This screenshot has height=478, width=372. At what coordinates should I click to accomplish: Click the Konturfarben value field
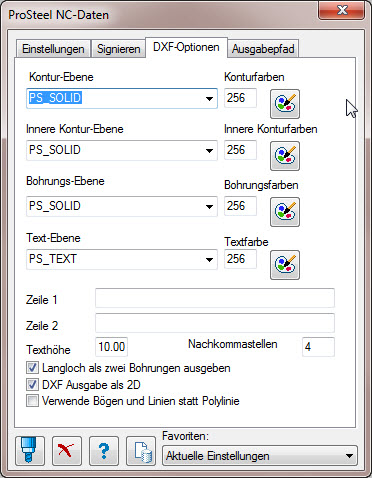tap(240, 98)
